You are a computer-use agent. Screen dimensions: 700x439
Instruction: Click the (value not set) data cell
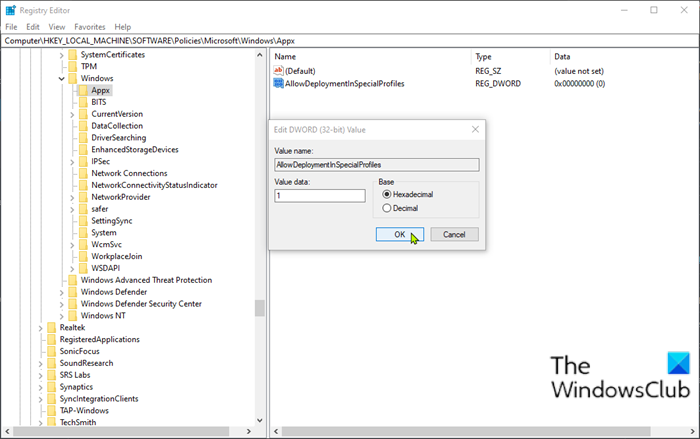[x=579, y=71]
